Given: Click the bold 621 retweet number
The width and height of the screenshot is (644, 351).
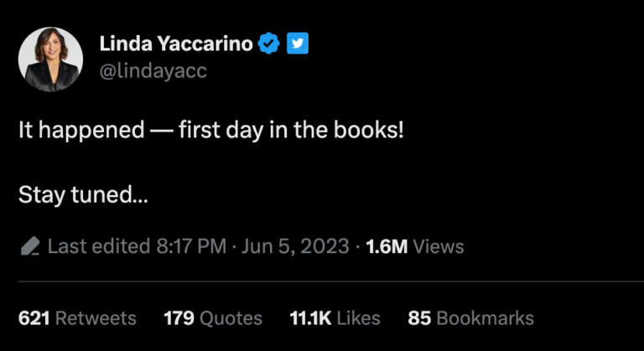Looking at the screenshot, I should (x=34, y=318).
